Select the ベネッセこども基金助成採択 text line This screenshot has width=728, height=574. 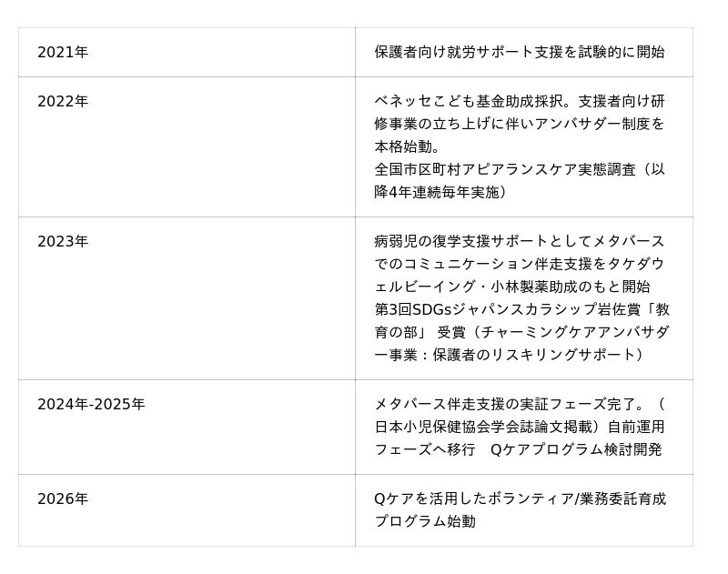tap(475, 101)
